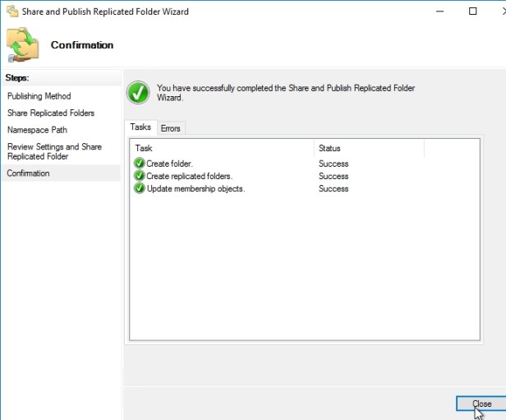Switch to the Errors tab
The image size is (506, 420).
pyautogui.click(x=170, y=128)
